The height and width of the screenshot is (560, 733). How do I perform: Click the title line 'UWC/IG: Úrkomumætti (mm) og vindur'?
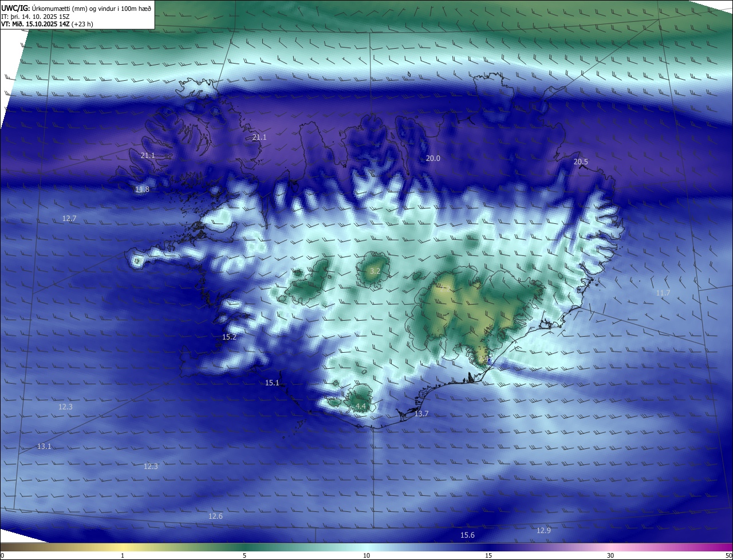(x=76, y=8)
